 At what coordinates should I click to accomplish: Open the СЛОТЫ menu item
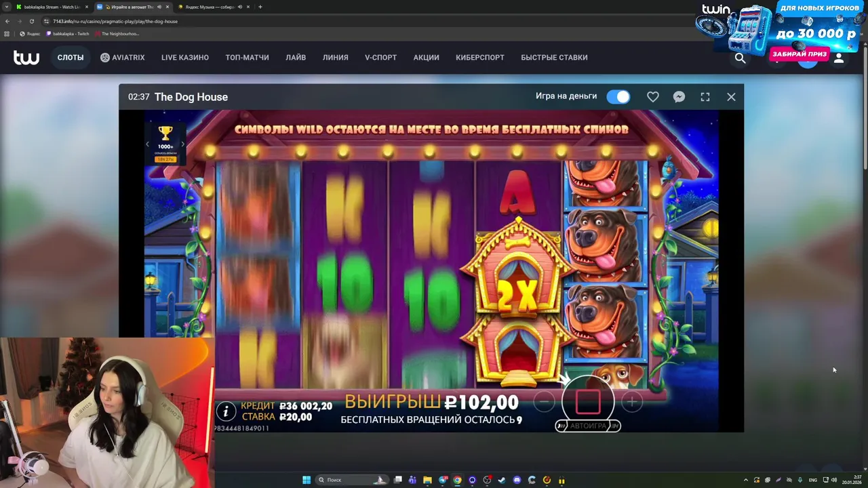71,58
